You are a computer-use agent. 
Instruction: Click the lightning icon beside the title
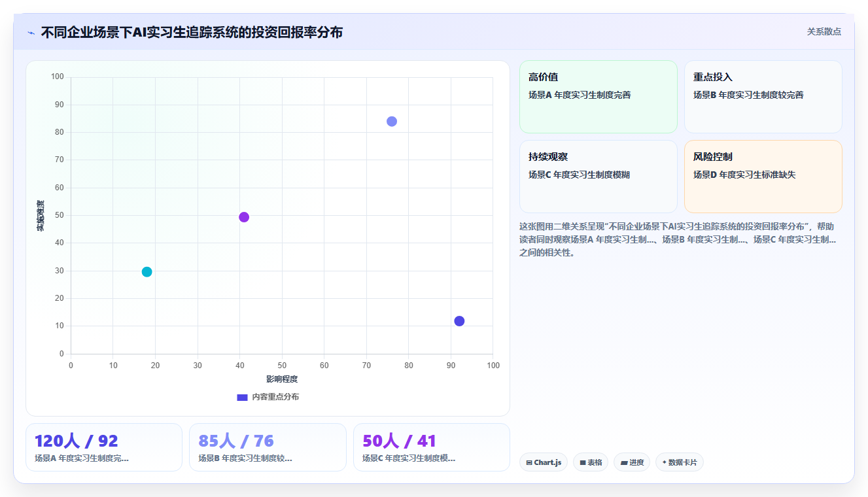(31, 33)
